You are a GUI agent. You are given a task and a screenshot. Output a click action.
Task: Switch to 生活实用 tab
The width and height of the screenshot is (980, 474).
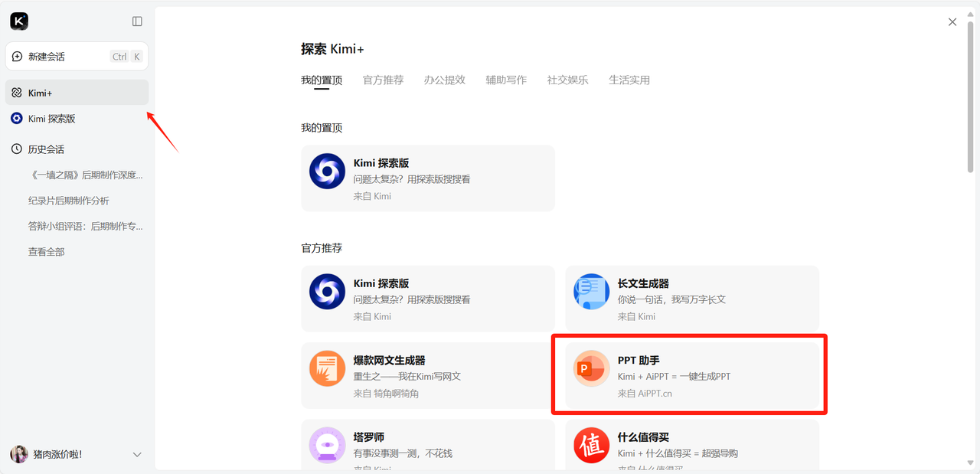629,80
